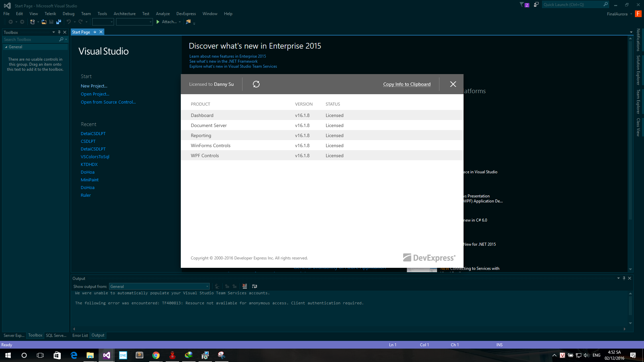Image resolution: width=644 pixels, height=362 pixels.
Task: Clear all output messages using the Clear All icon
Action: pos(245,286)
